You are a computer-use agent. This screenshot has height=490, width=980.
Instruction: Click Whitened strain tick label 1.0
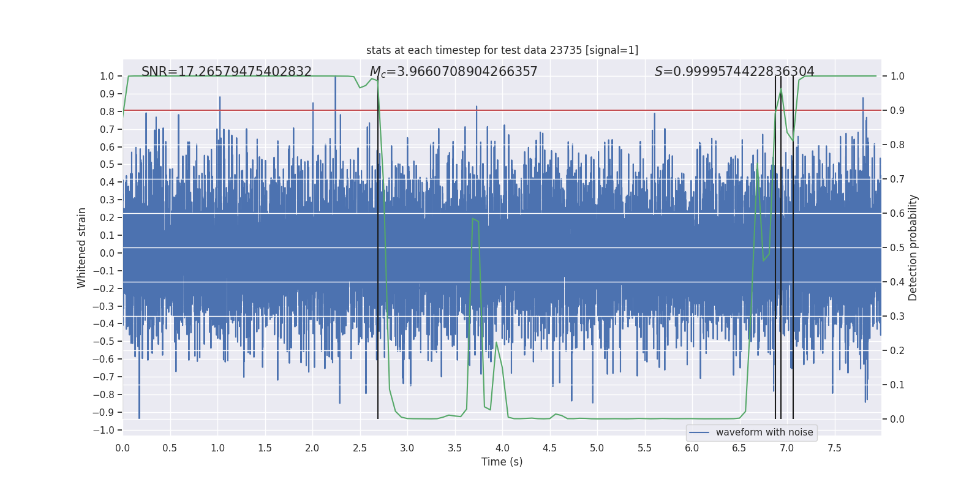(x=107, y=77)
